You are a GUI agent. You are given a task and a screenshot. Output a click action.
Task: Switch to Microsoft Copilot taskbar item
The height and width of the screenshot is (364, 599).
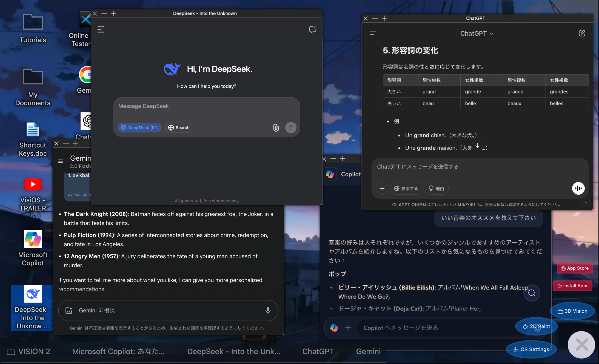[118, 352]
